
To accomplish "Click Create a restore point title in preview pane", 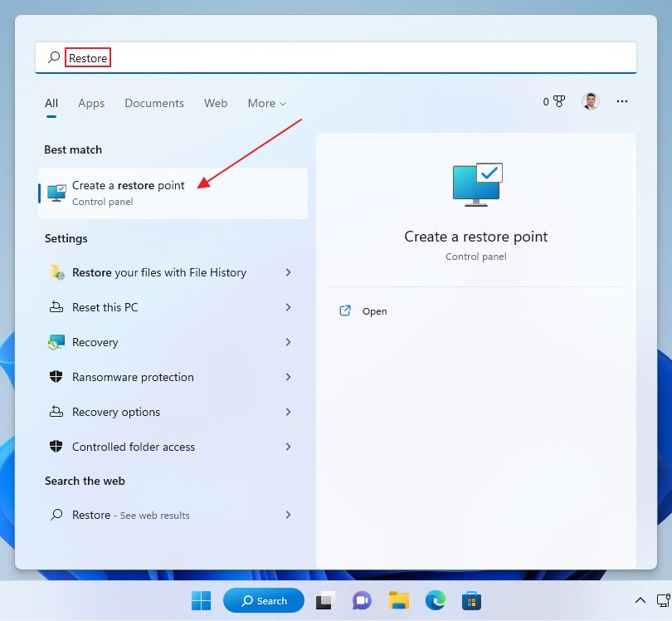I will point(475,237).
